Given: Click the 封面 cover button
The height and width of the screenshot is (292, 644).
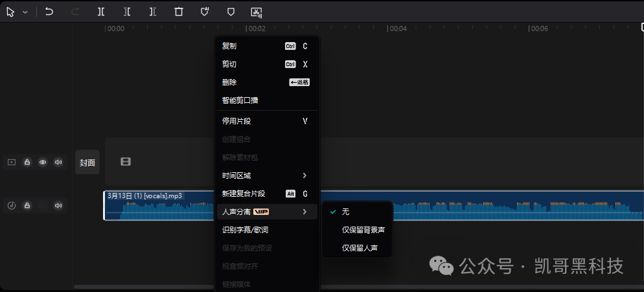Looking at the screenshot, I should (87, 163).
